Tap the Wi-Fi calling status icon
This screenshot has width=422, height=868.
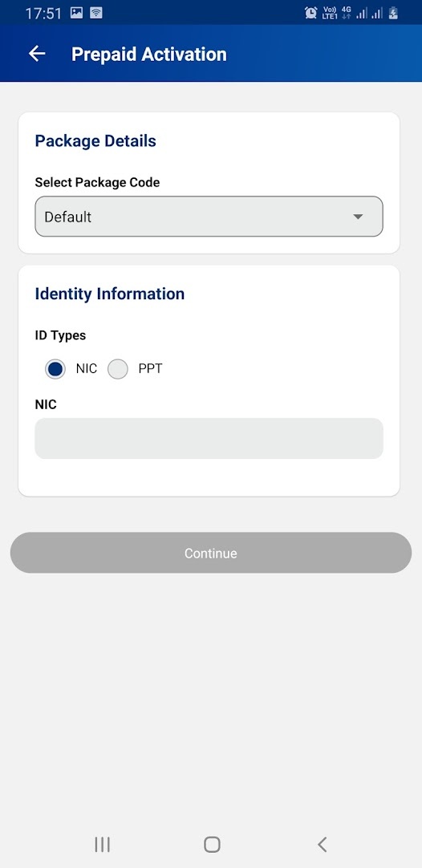click(95, 13)
